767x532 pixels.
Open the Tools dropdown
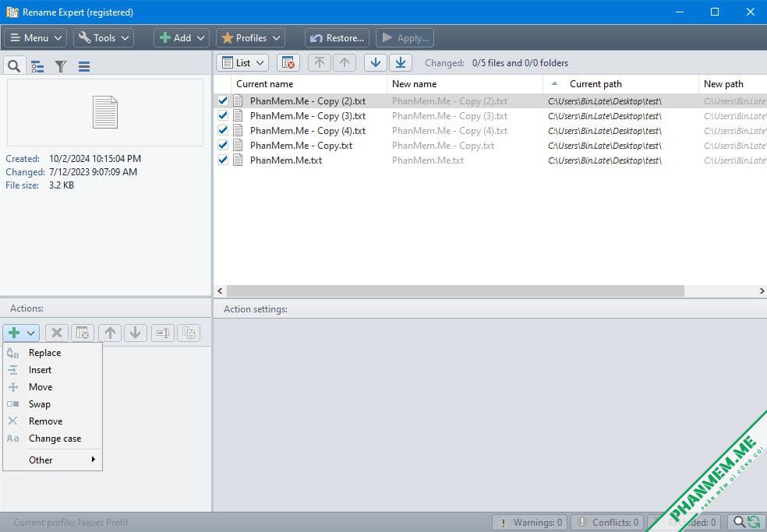tap(104, 37)
